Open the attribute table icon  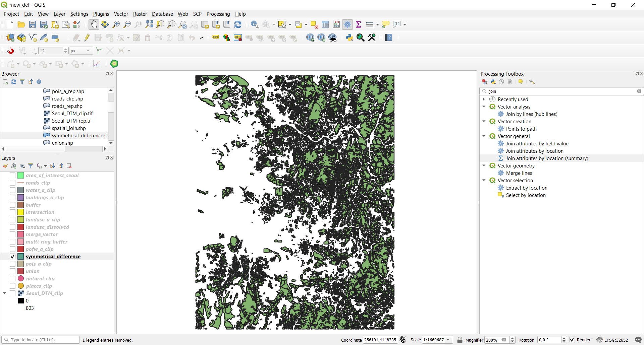(x=325, y=24)
